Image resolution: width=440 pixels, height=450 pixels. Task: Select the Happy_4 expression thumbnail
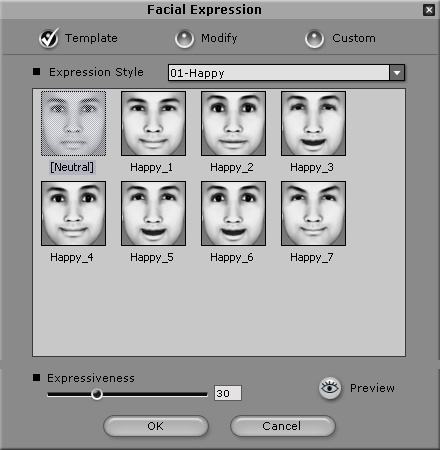pyautogui.click(x=73, y=213)
